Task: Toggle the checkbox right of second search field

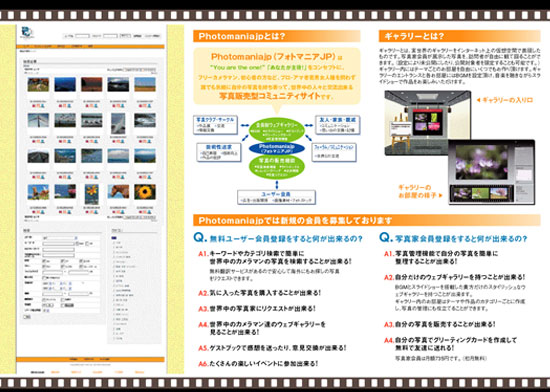Action: 78,243
